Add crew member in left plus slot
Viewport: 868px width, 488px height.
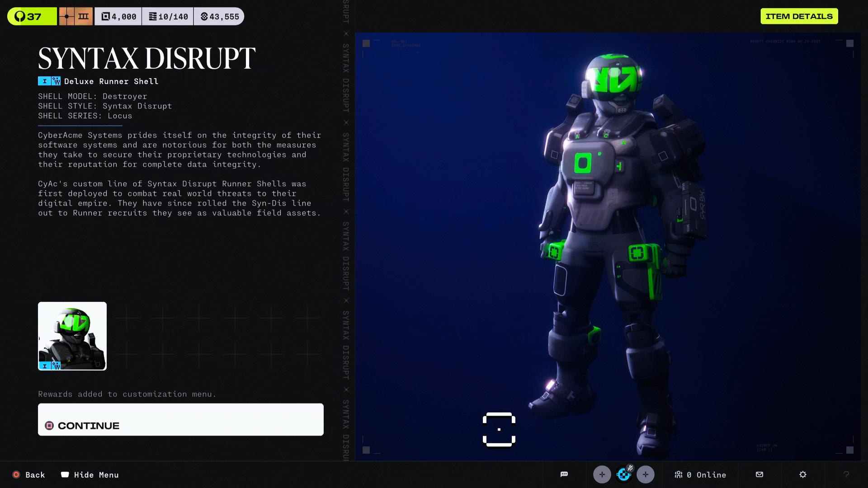point(602,474)
